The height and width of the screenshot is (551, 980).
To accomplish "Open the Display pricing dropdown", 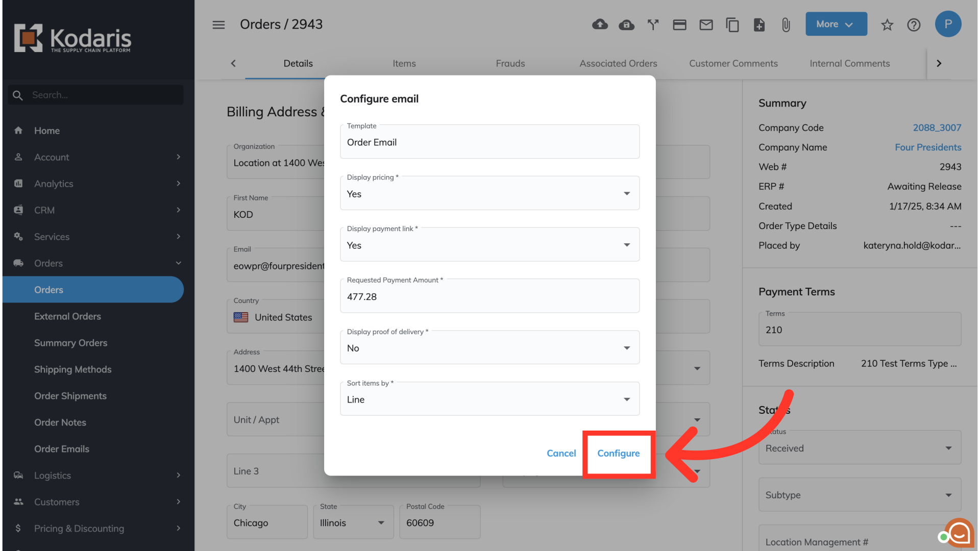I will pyautogui.click(x=489, y=194).
